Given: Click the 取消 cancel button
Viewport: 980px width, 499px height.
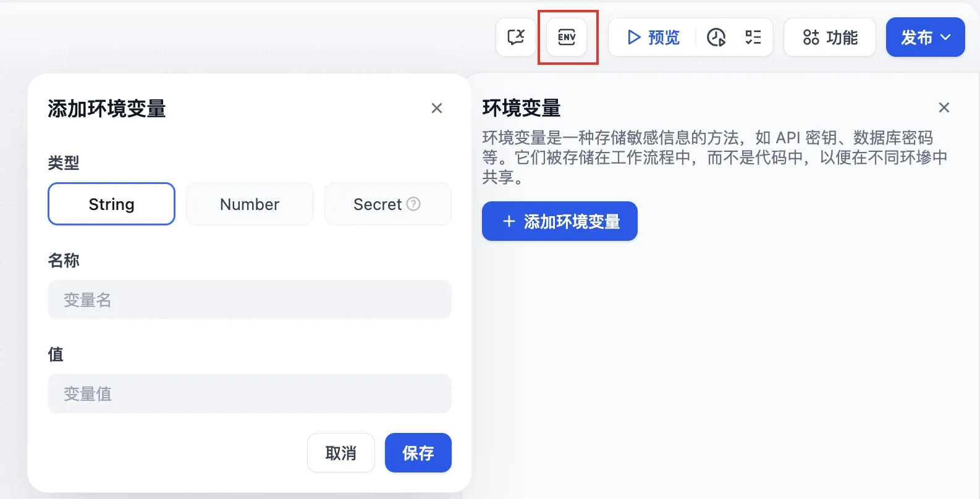Looking at the screenshot, I should click(x=340, y=453).
